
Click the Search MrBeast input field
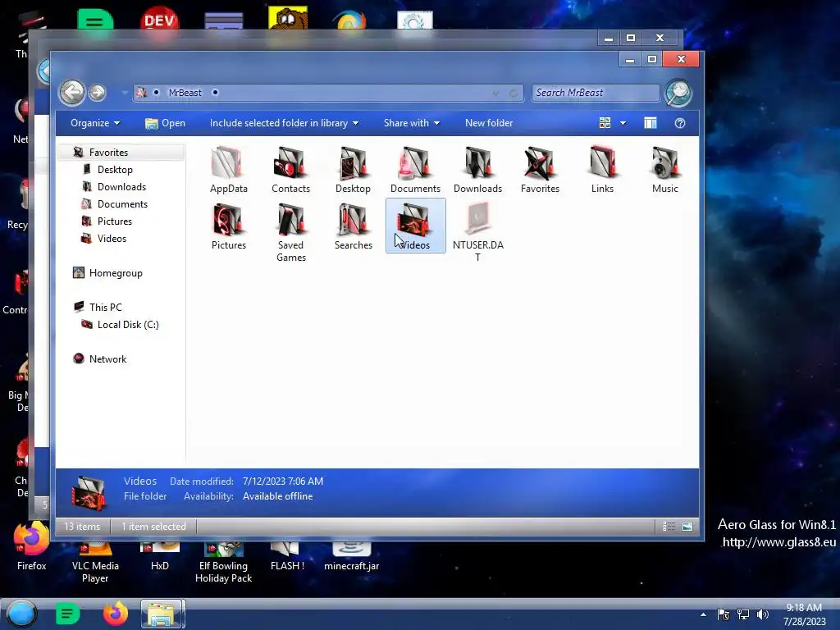596,93
